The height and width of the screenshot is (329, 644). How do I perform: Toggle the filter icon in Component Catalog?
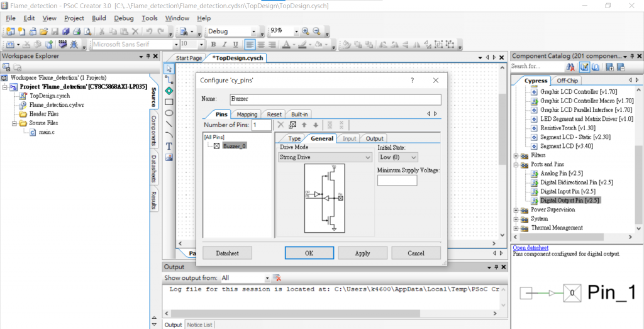585,67
